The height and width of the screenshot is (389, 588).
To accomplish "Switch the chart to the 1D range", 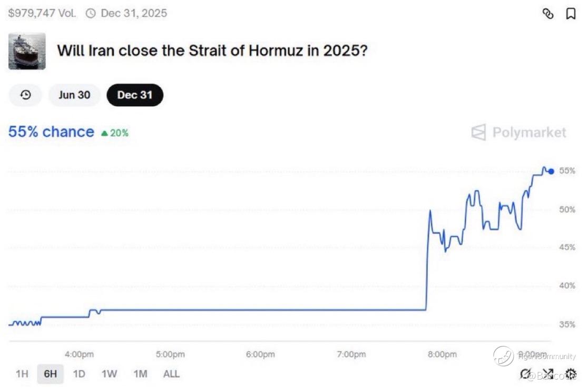I will click(79, 374).
